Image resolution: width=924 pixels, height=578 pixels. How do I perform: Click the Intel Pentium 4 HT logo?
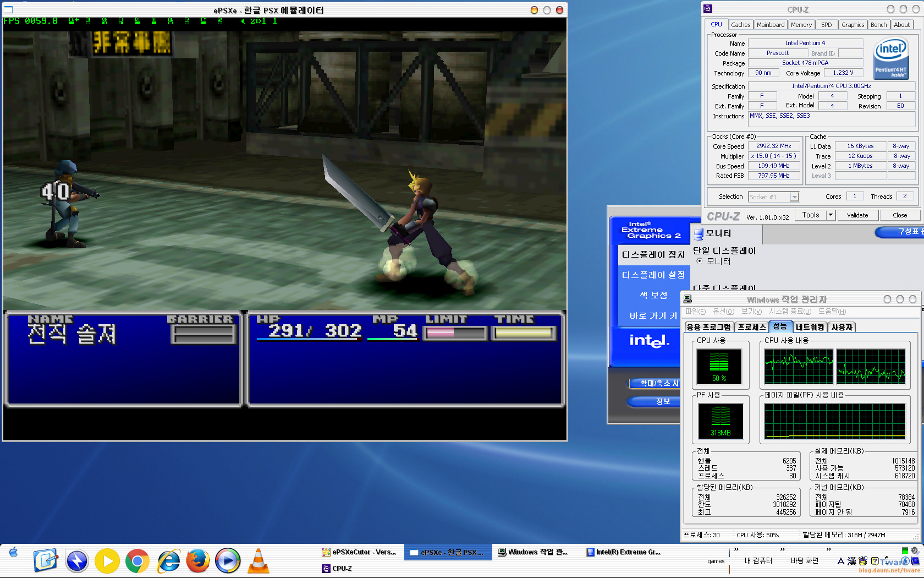891,58
